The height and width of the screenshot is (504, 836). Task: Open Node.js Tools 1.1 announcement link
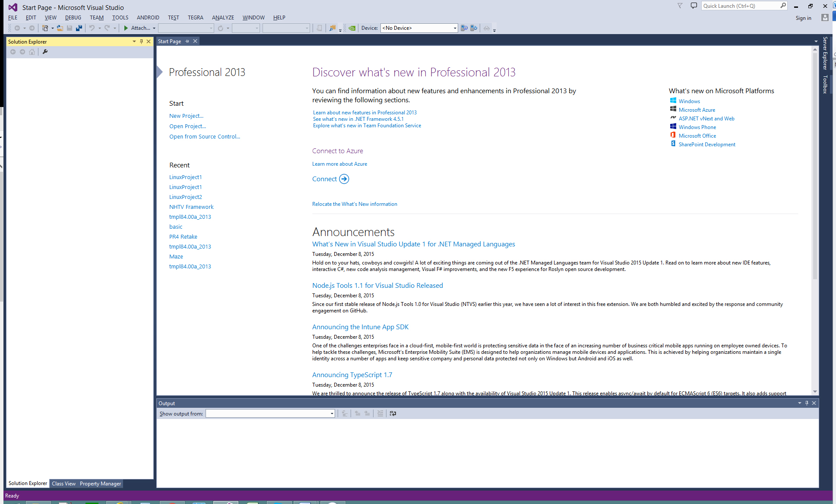377,286
